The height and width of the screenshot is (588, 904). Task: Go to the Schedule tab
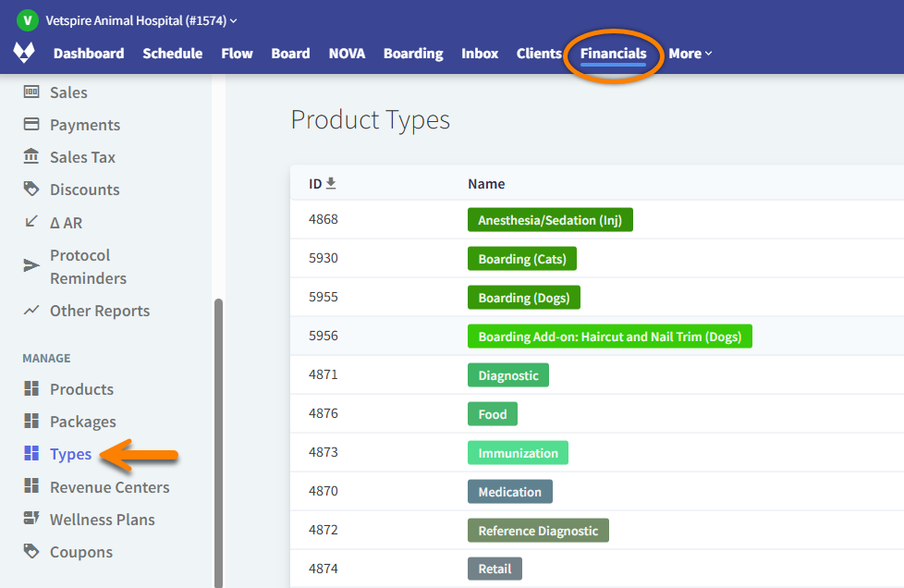tap(172, 54)
